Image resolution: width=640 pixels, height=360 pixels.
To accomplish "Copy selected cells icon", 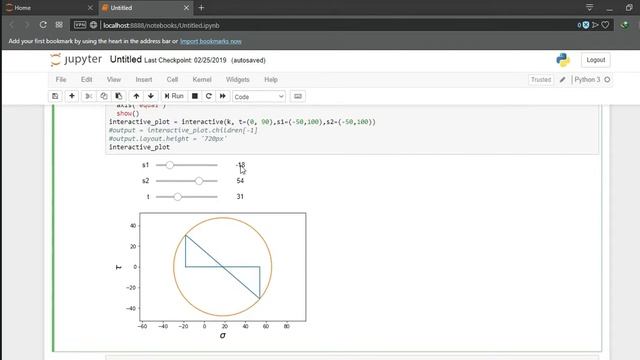I will (x=104, y=96).
